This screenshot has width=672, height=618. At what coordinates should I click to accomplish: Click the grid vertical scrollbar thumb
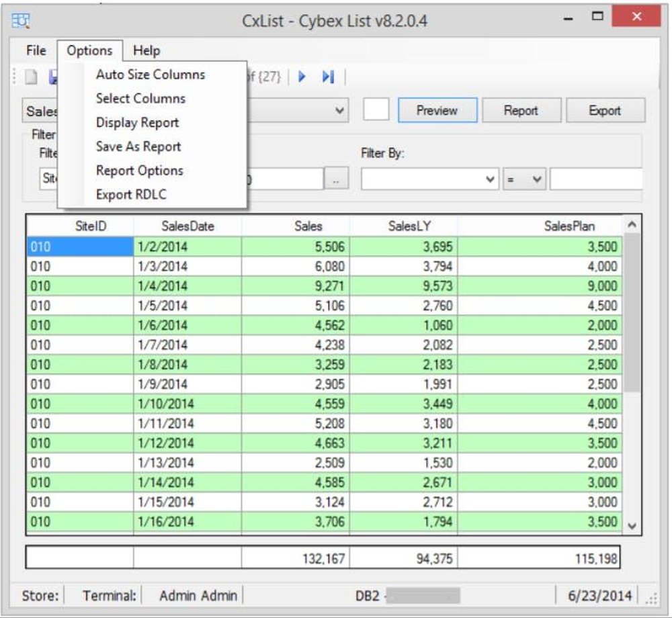[x=632, y=312]
